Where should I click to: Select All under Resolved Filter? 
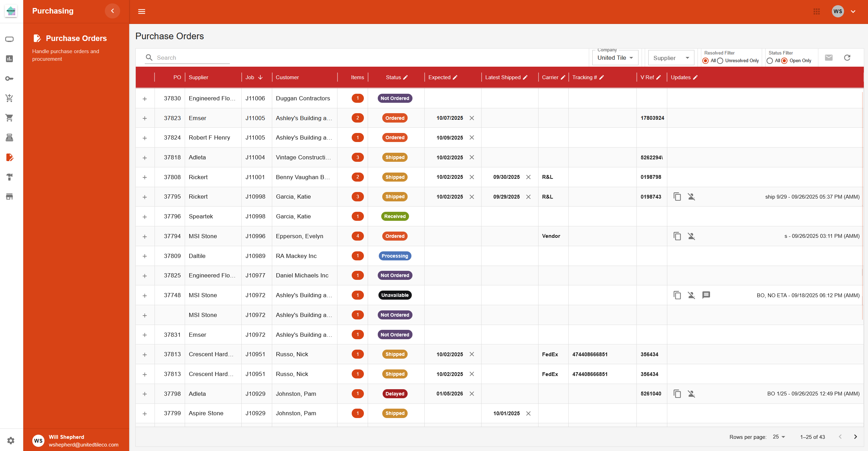tap(706, 60)
